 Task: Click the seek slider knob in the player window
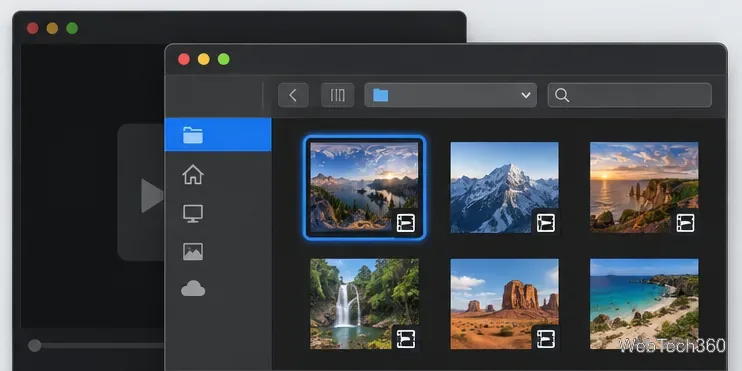coord(35,345)
